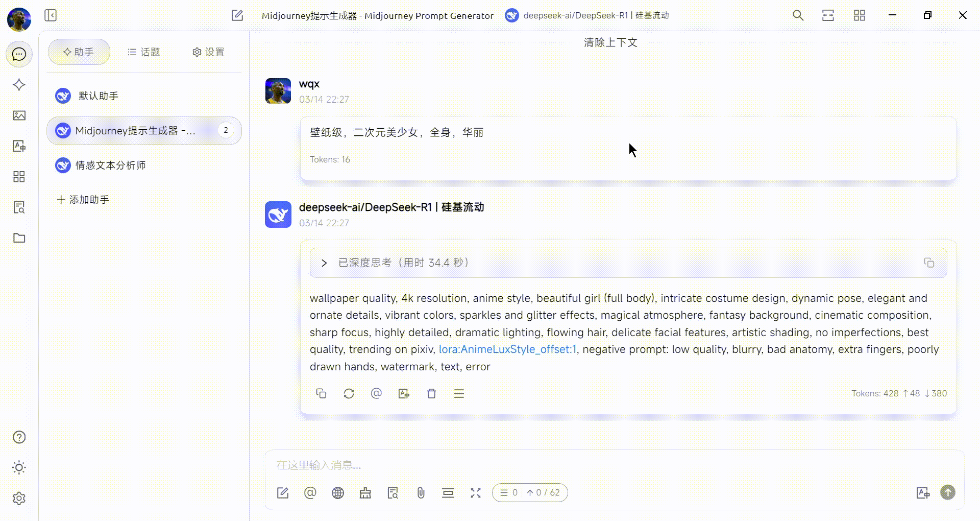Toggle light/dark theme sun icon
The height and width of the screenshot is (521, 980).
pos(19,468)
